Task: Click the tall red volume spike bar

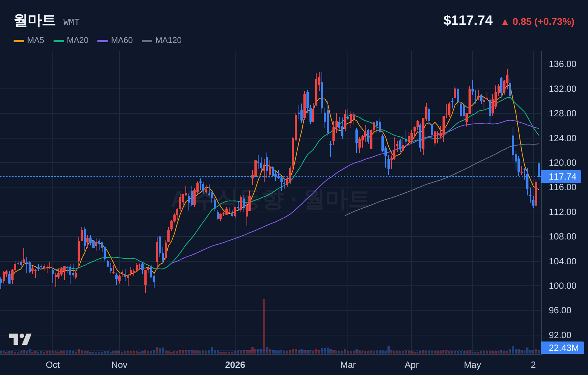Action: click(x=264, y=326)
